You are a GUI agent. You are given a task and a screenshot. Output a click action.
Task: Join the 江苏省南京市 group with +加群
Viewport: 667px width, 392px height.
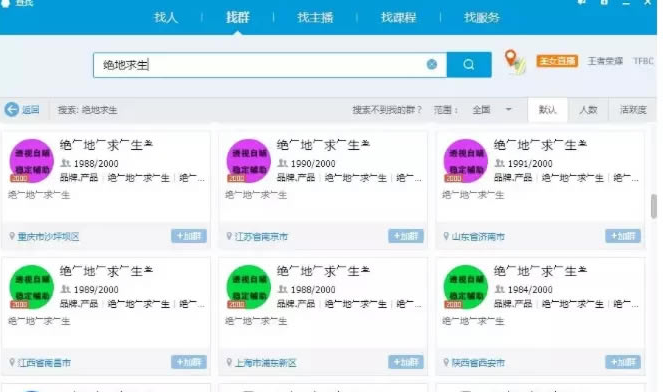(406, 236)
